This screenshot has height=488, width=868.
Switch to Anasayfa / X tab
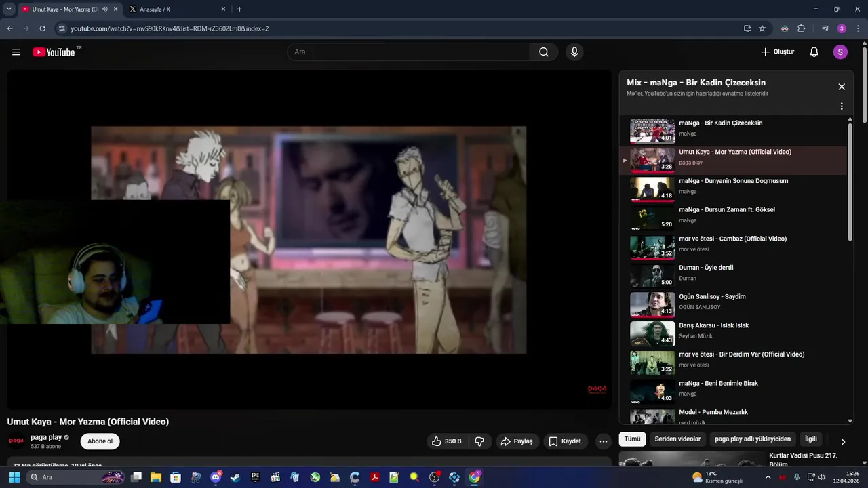178,9
